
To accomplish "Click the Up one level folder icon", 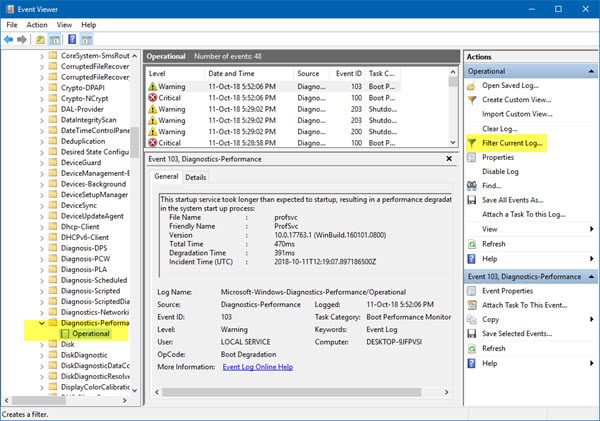I will click(x=40, y=39).
